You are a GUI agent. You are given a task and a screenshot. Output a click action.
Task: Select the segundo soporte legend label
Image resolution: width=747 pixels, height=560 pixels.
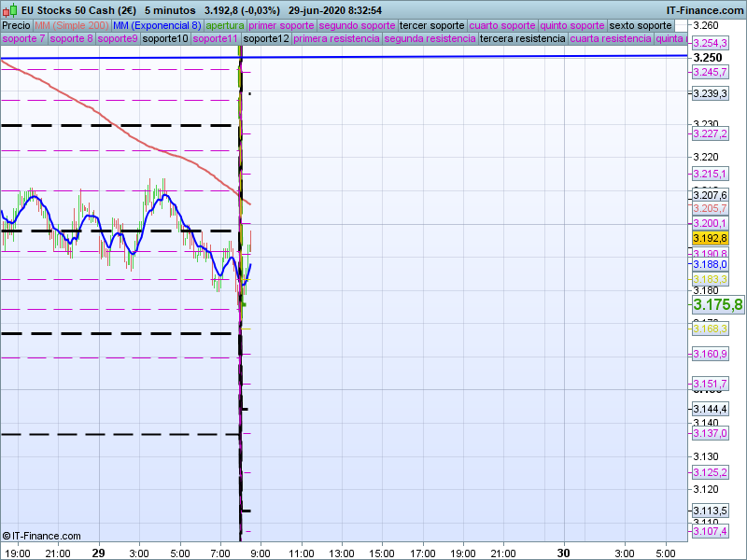click(357, 25)
